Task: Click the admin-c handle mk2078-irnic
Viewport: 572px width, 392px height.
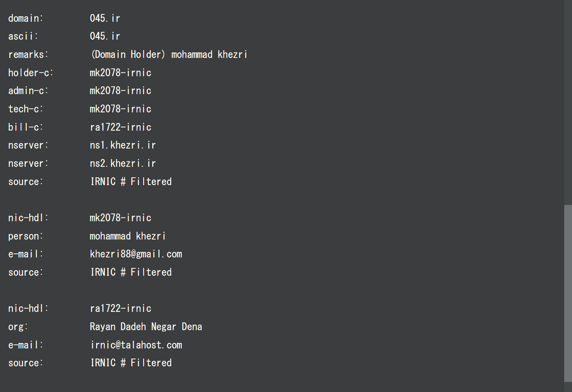Action: coord(120,91)
